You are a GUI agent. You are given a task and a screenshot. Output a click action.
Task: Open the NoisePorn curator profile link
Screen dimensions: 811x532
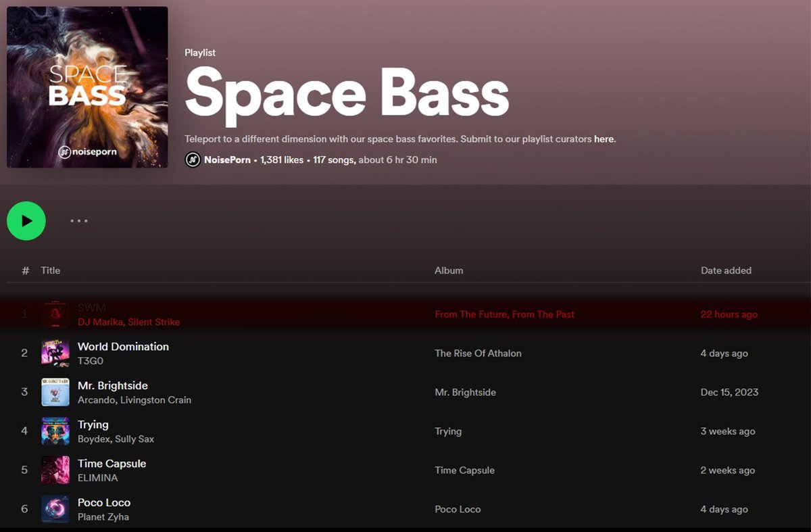click(227, 160)
